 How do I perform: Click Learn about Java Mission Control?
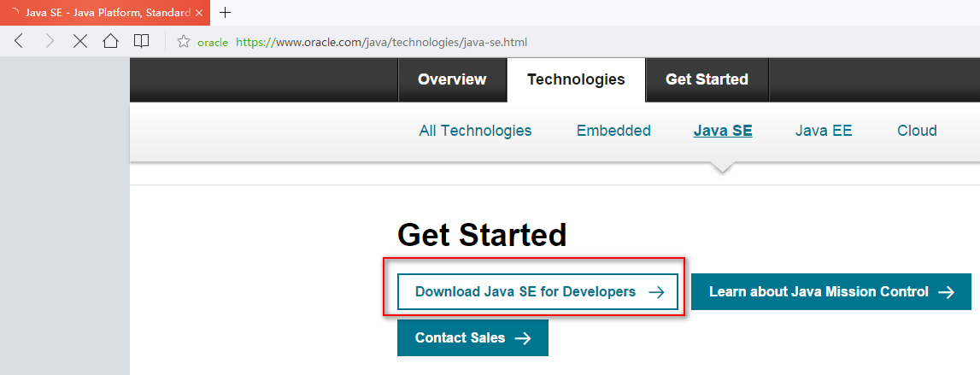pos(830,292)
